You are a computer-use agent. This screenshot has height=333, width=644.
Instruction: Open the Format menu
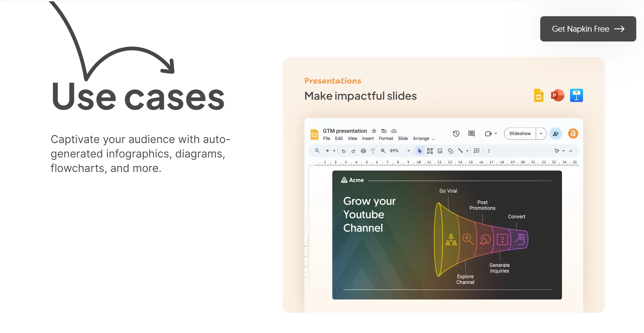(386, 138)
